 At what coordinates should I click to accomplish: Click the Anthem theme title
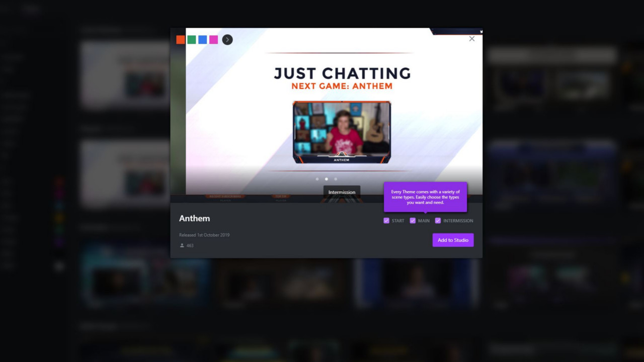[195, 218]
